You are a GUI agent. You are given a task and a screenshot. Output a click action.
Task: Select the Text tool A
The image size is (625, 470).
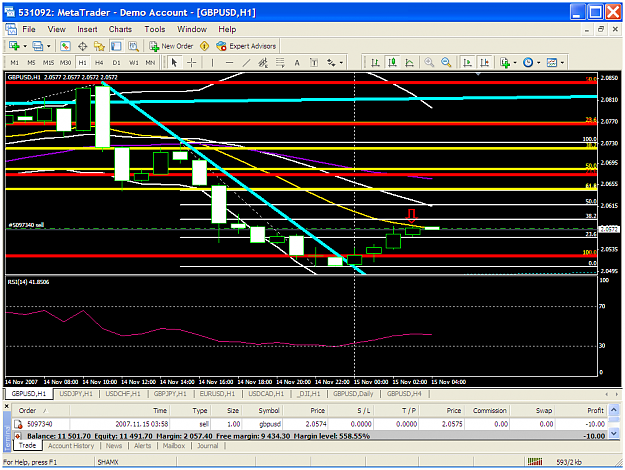coord(297,63)
